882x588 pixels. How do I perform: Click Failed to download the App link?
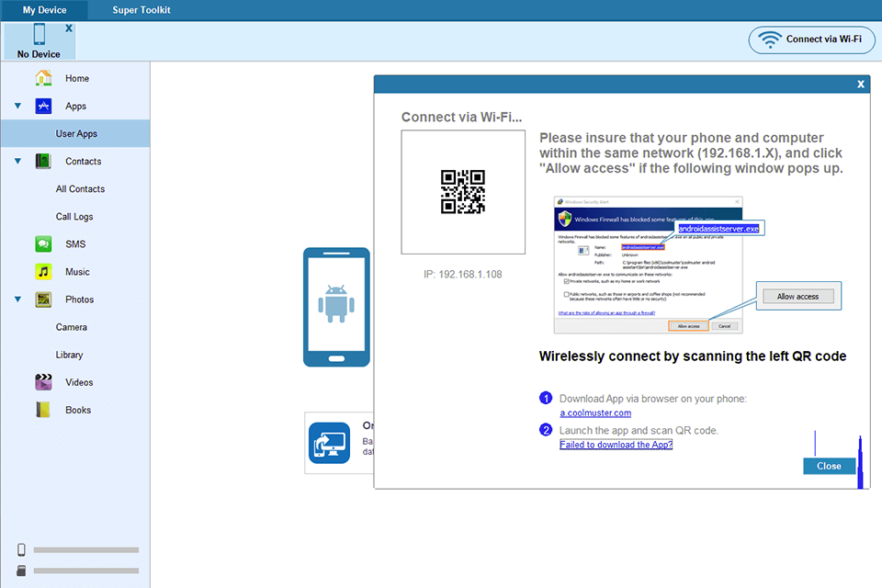616,444
